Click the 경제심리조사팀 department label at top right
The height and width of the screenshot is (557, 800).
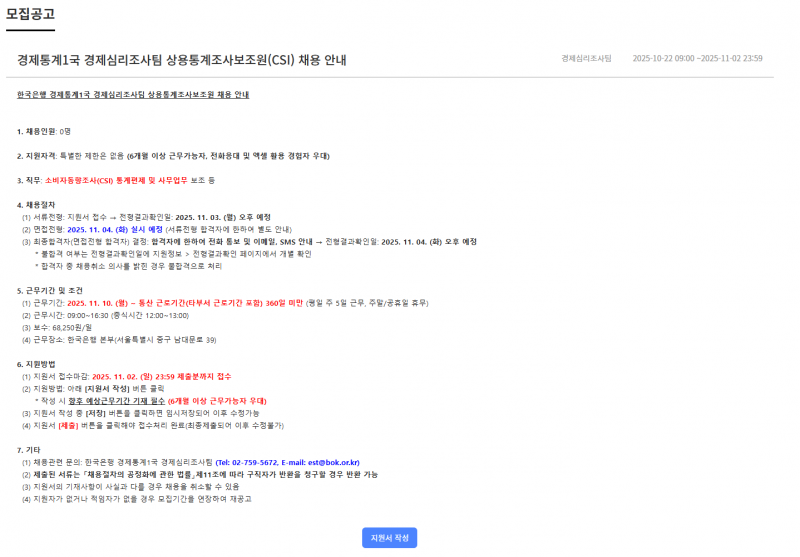coord(587,59)
